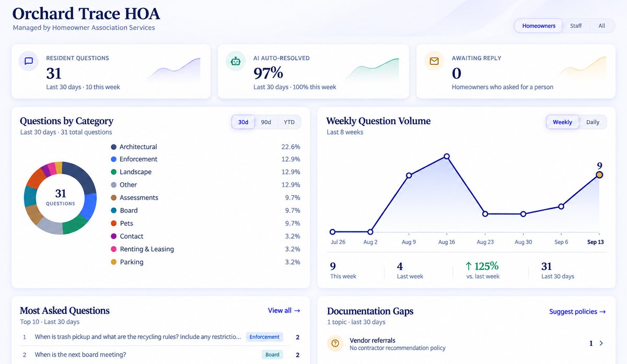Click the Aug 30 data point

[x=523, y=214]
